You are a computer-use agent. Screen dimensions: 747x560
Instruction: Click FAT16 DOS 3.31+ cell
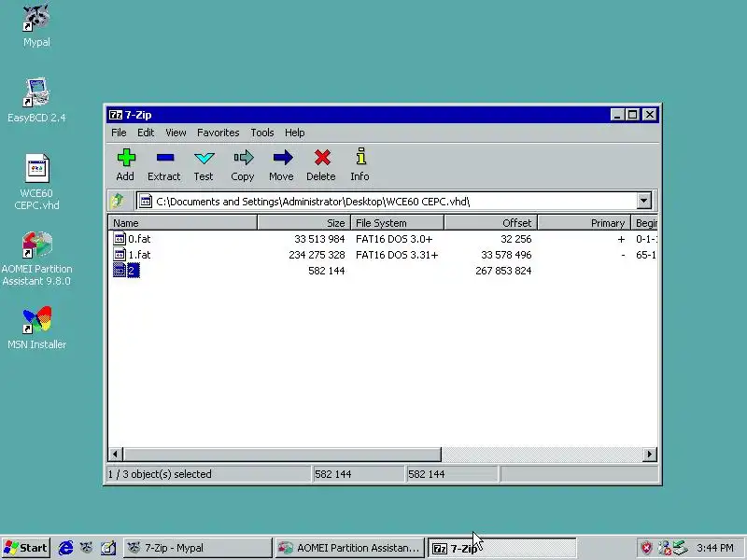click(x=396, y=255)
